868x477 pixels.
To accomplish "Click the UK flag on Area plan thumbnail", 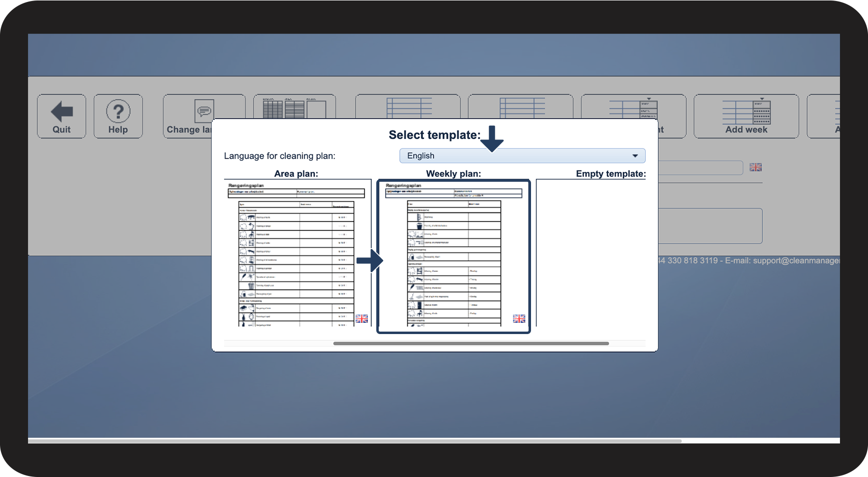I will tap(362, 319).
